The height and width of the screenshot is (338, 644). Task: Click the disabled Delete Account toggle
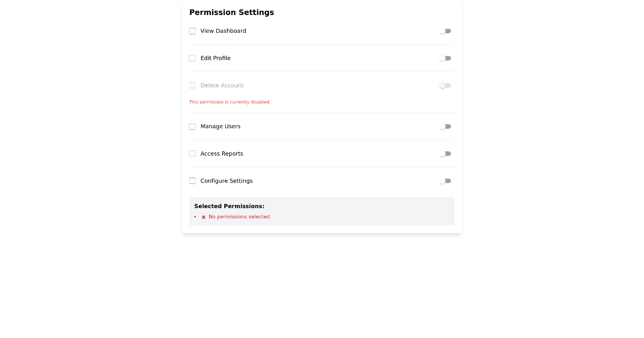(x=445, y=85)
